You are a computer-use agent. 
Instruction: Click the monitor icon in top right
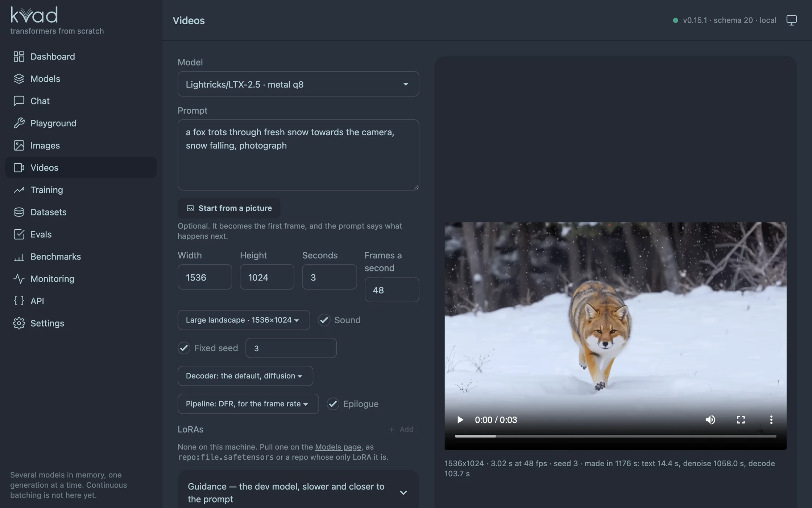(x=791, y=20)
